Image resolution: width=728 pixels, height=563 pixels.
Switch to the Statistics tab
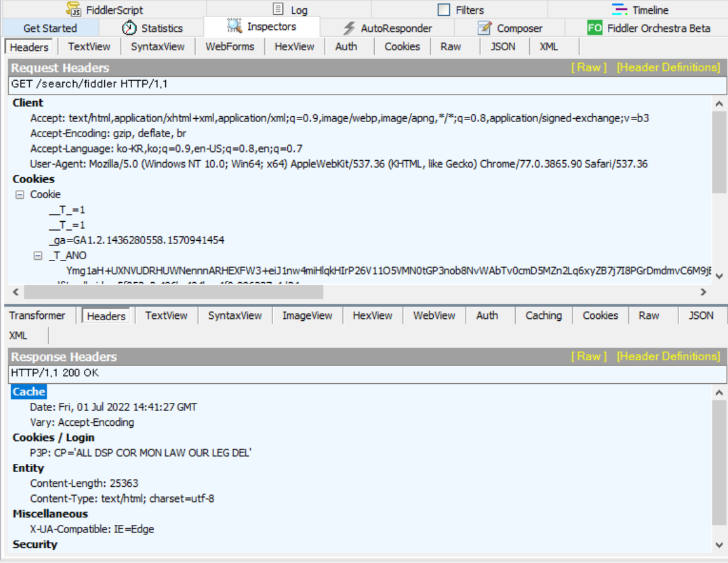[152, 29]
